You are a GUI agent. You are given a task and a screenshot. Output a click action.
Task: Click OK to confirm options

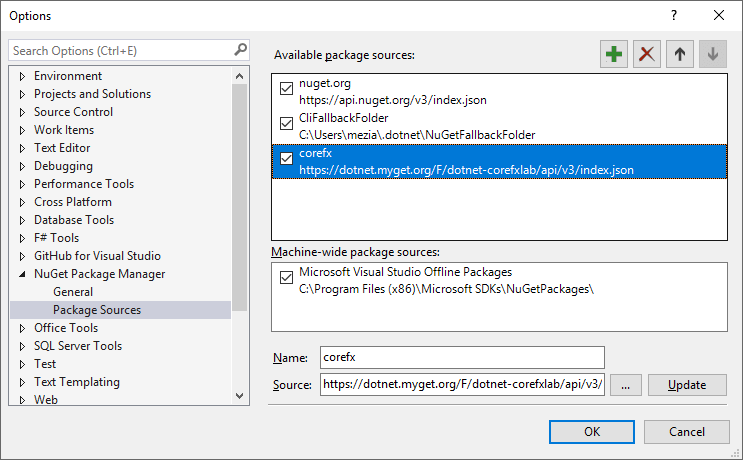[591, 431]
